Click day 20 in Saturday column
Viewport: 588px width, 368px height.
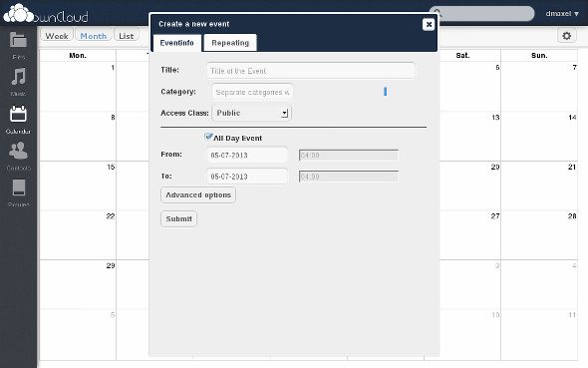point(470,185)
